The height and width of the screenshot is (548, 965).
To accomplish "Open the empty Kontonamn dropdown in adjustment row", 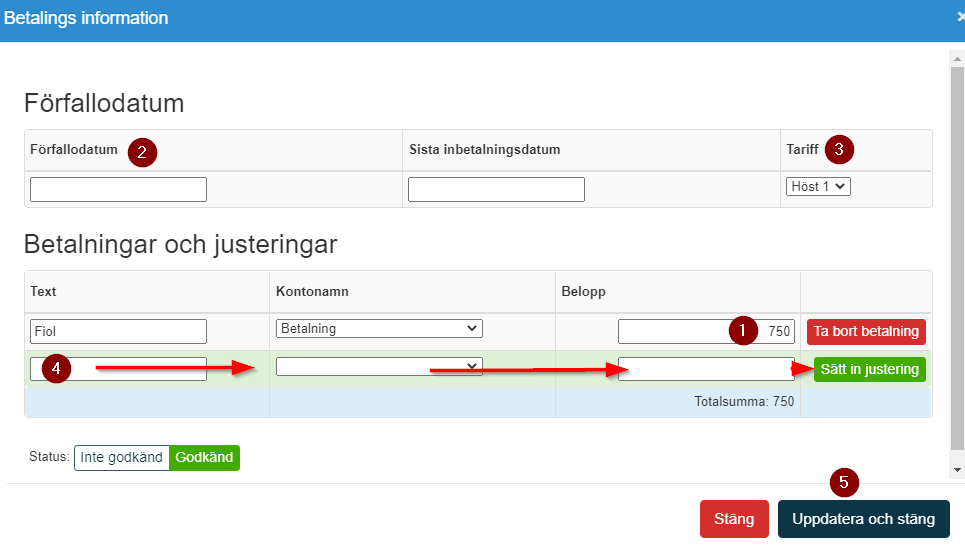I will (379, 366).
